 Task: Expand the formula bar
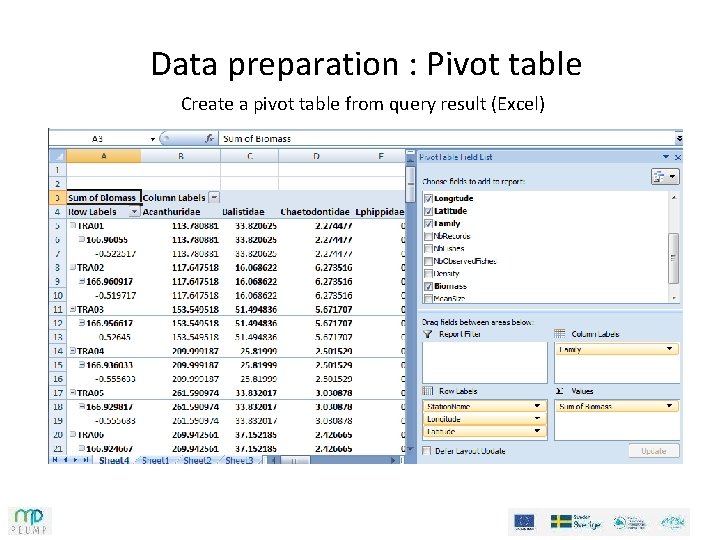(x=679, y=138)
